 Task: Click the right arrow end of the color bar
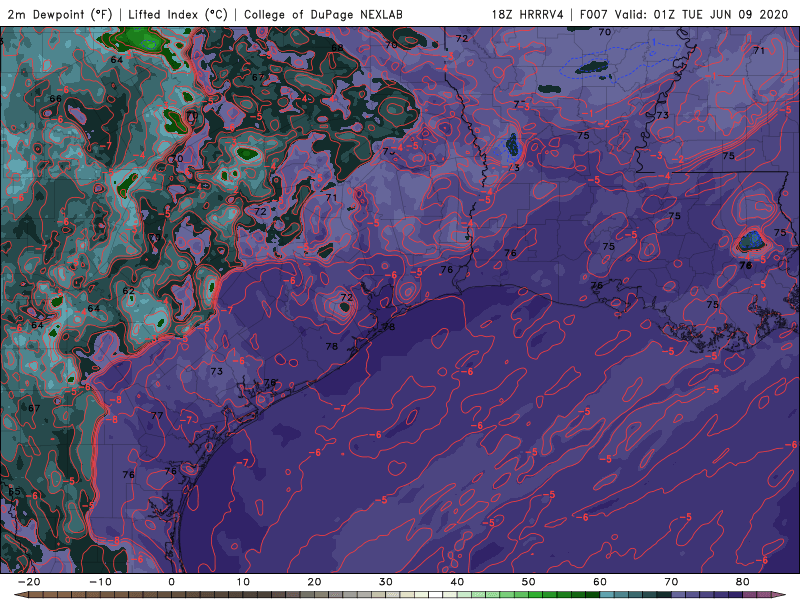pyautogui.click(x=780, y=595)
